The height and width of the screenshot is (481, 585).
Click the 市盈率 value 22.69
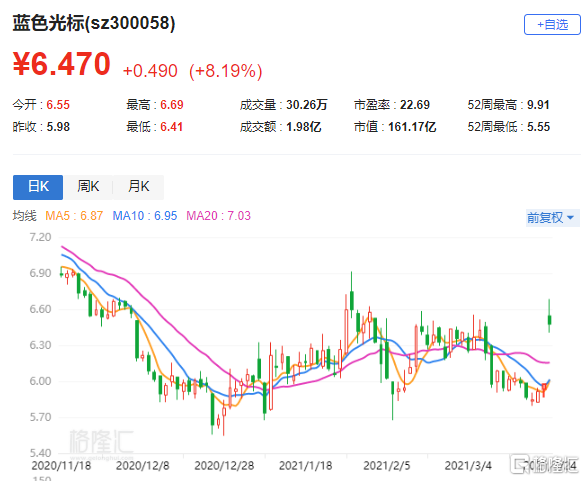(415, 105)
